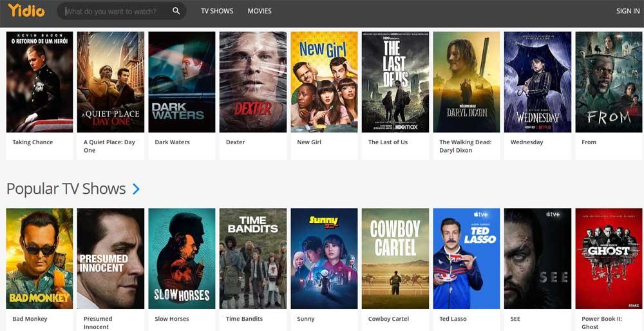This screenshot has height=331, width=644.
Task: Open the TV SHOWS menu
Action: point(217,11)
